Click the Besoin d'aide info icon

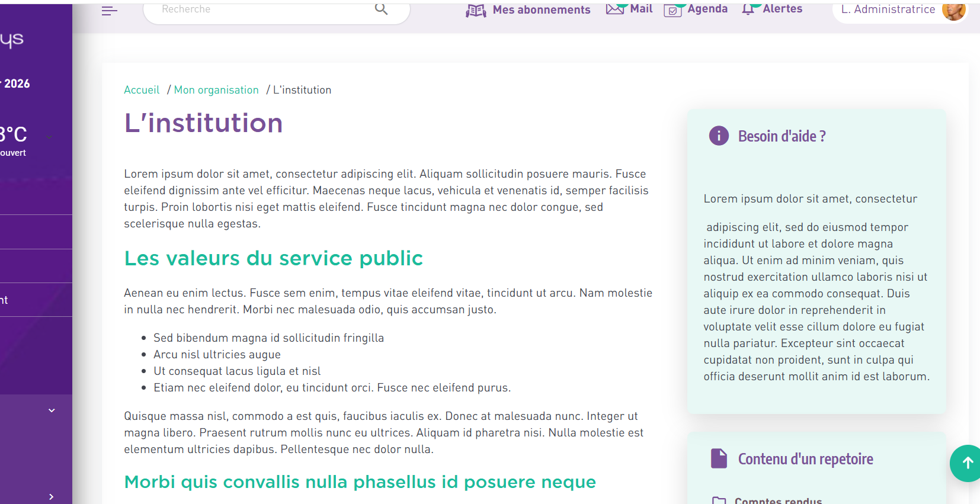[x=719, y=136]
